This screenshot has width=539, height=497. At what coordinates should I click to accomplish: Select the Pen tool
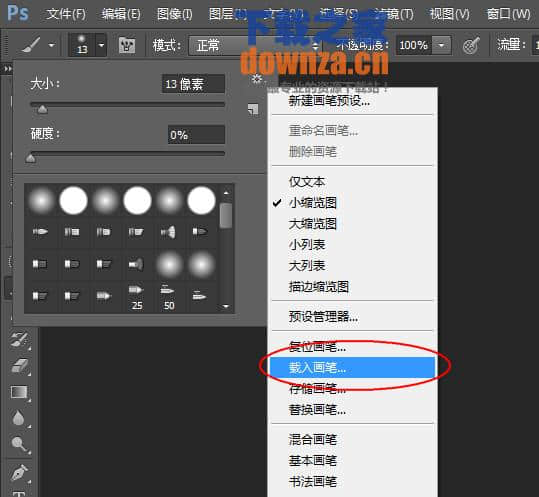click(x=20, y=473)
